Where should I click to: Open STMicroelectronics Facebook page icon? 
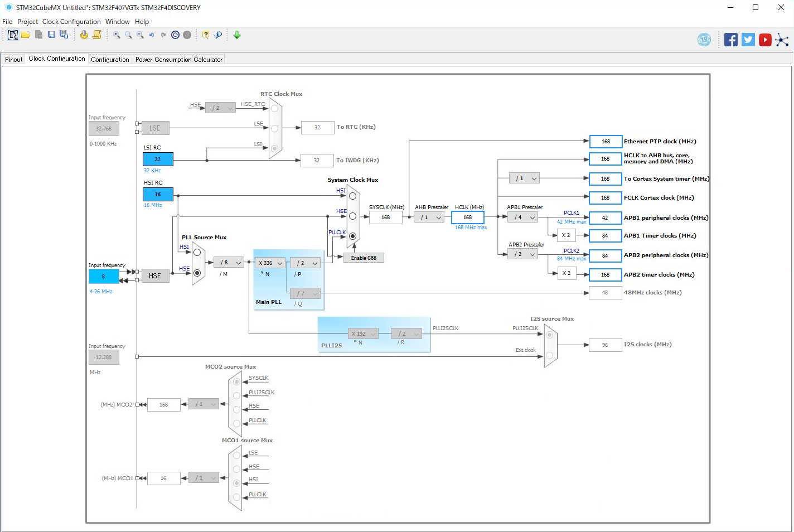[730, 39]
